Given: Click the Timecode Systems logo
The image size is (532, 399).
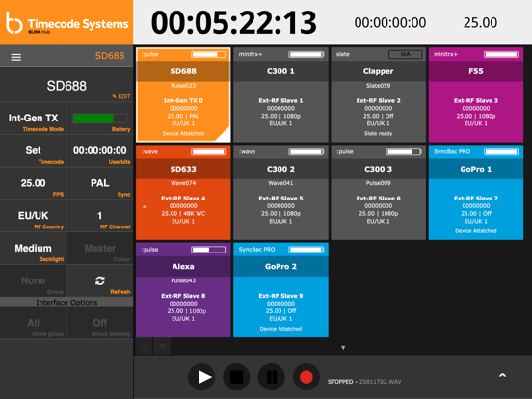Looking at the screenshot, I should 66,23.
